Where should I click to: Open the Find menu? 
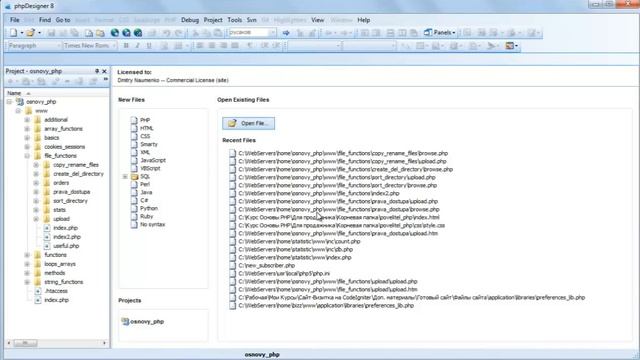pyautogui.click(x=45, y=20)
